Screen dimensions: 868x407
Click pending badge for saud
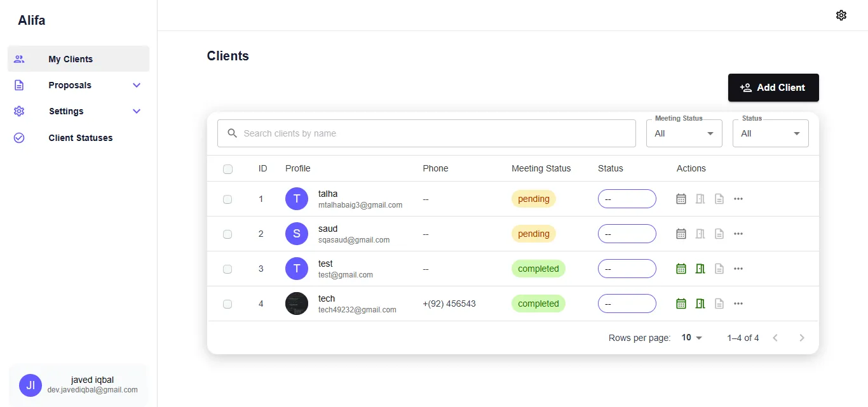(x=534, y=234)
